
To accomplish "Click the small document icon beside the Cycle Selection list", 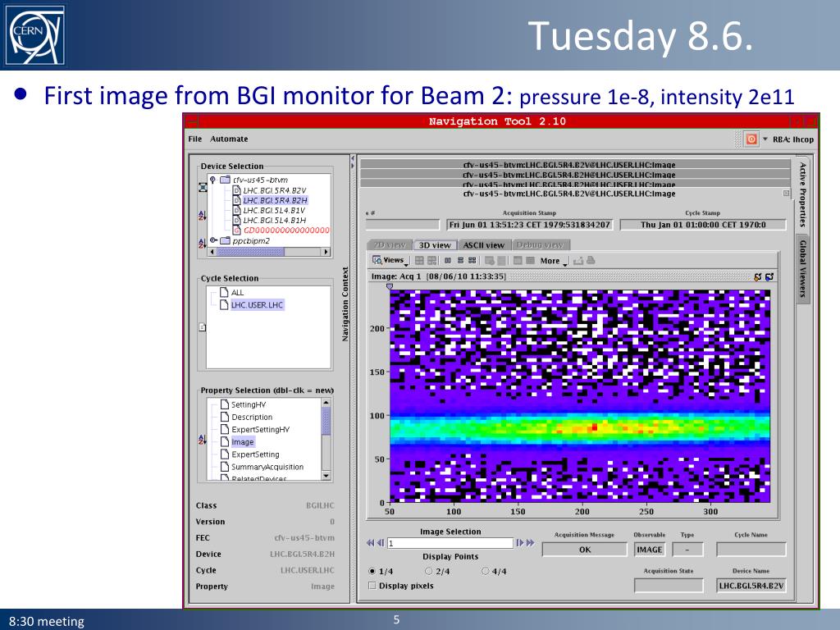I will [202, 326].
